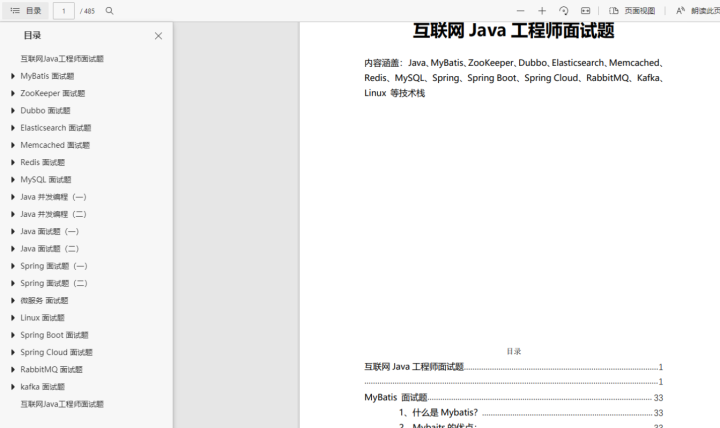Viewport: 720px width, 428px height.
Task: Jump to MyBatis 面试题 outline entry
Action: tap(47, 76)
